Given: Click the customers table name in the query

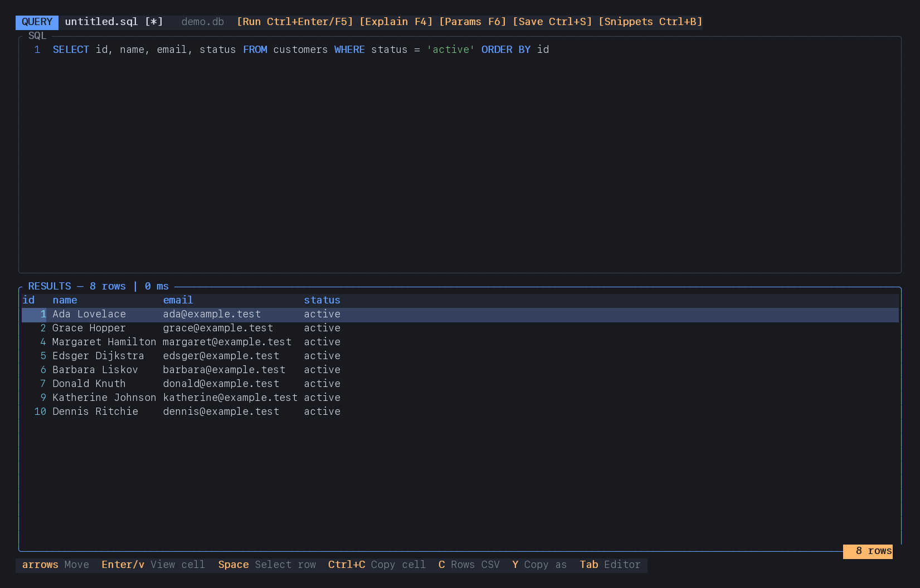Looking at the screenshot, I should (x=300, y=50).
